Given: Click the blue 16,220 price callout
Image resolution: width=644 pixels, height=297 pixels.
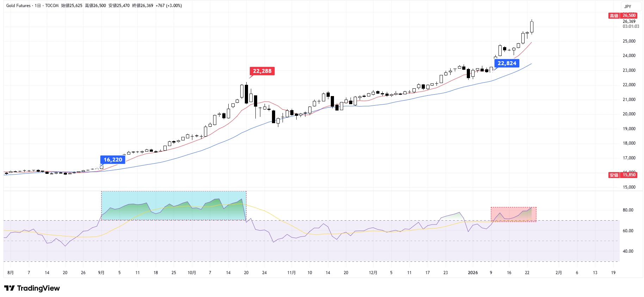Looking at the screenshot, I should click(x=113, y=160).
